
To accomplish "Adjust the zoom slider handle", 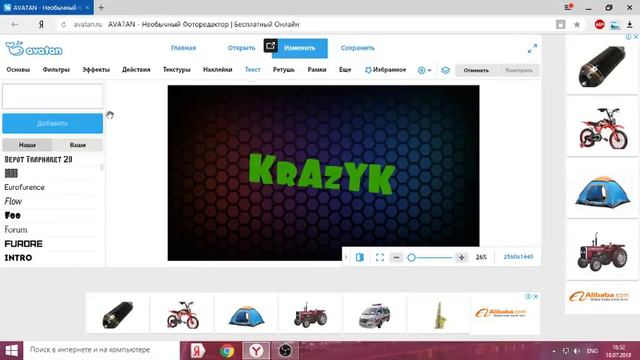I will 411,258.
